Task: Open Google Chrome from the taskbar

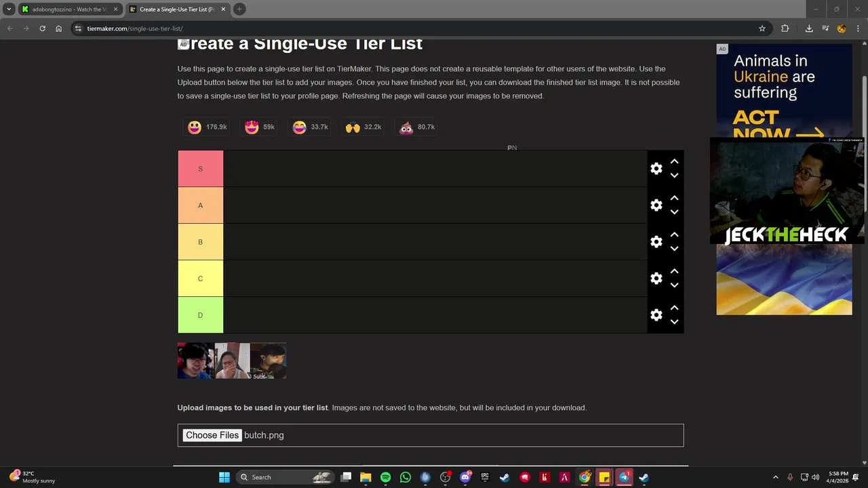Action: coord(585,477)
